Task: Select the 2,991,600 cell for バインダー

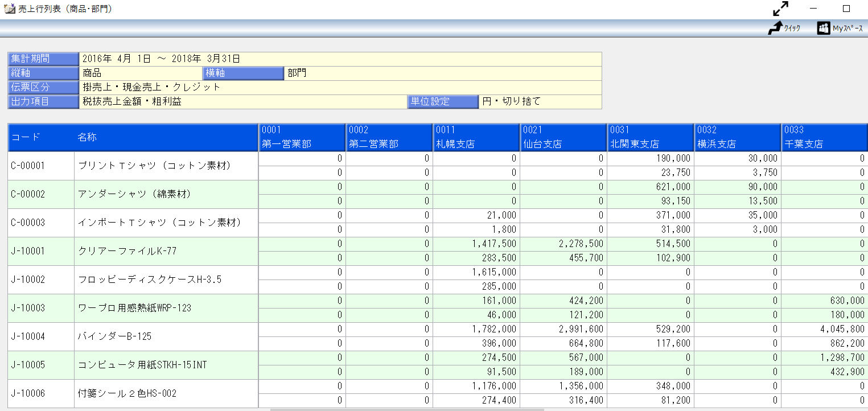Action: (563, 329)
